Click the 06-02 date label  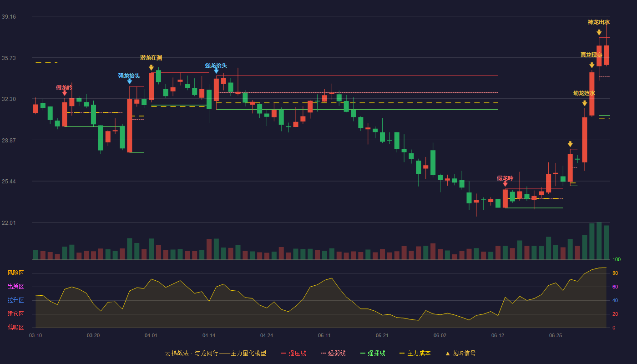[x=440, y=335]
